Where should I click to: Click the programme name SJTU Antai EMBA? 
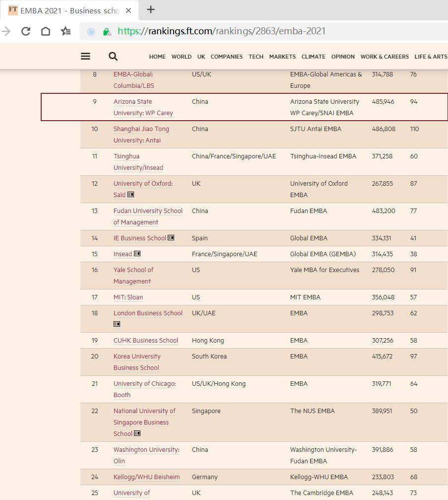click(x=316, y=129)
